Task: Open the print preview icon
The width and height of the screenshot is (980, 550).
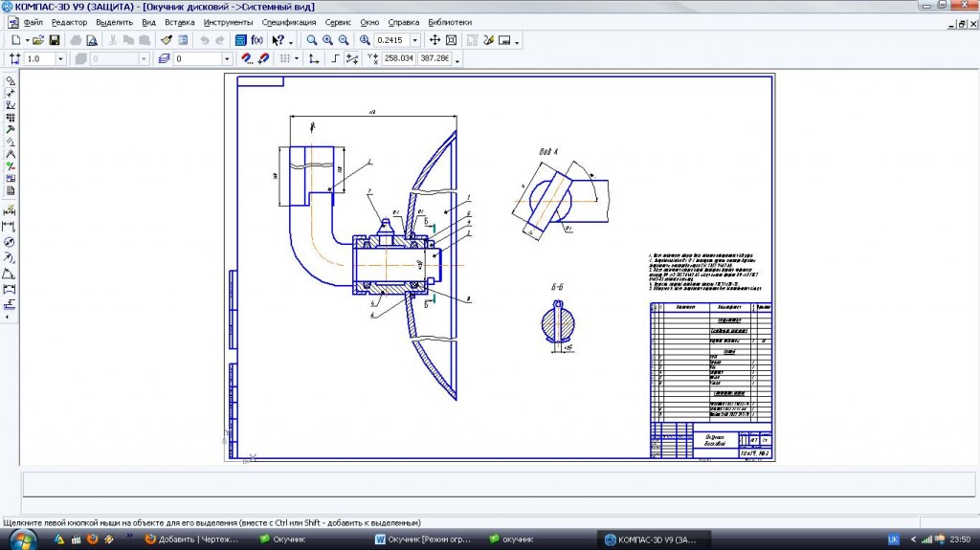Action: [x=92, y=40]
